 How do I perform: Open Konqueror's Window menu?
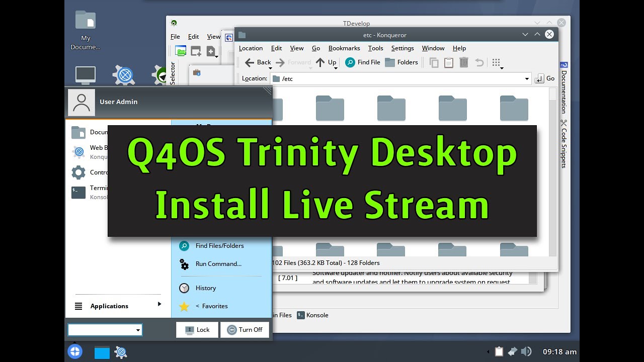tap(433, 48)
